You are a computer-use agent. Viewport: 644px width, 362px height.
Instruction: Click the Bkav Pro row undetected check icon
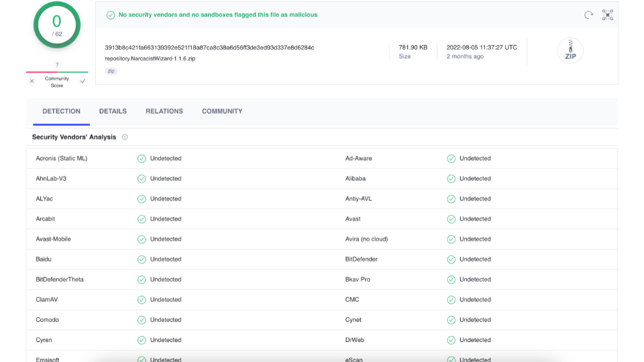pyautogui.click(x=451, y=280)
